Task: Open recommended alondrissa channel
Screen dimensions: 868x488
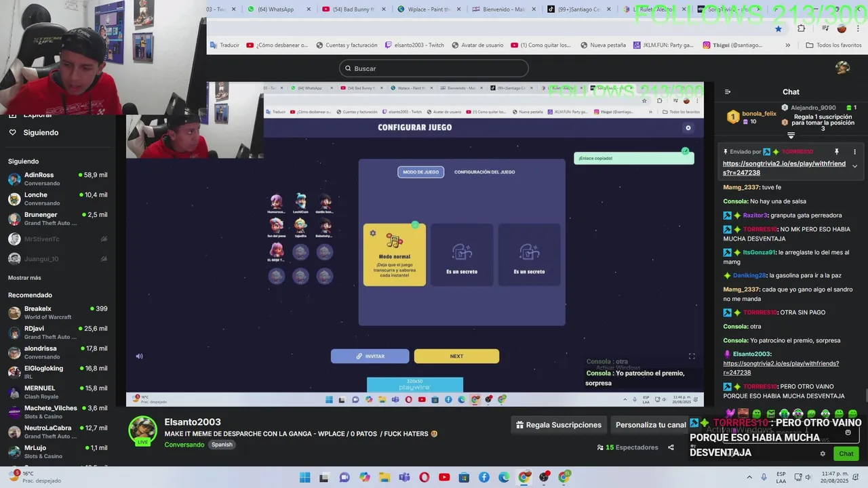Action: (58, 352)
